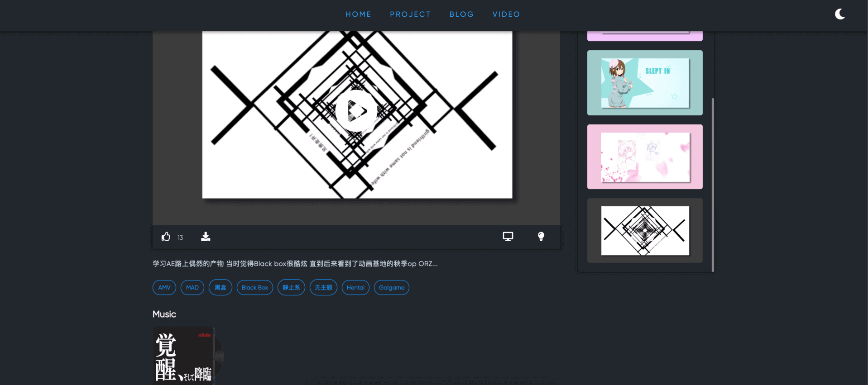Choose the 静止系 tag

point(291,288)
